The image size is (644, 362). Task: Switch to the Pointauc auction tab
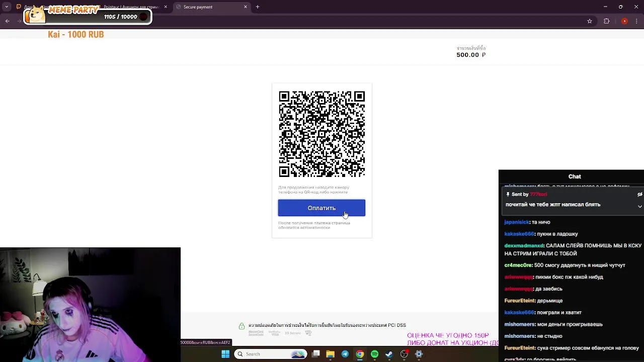(131, 7)
